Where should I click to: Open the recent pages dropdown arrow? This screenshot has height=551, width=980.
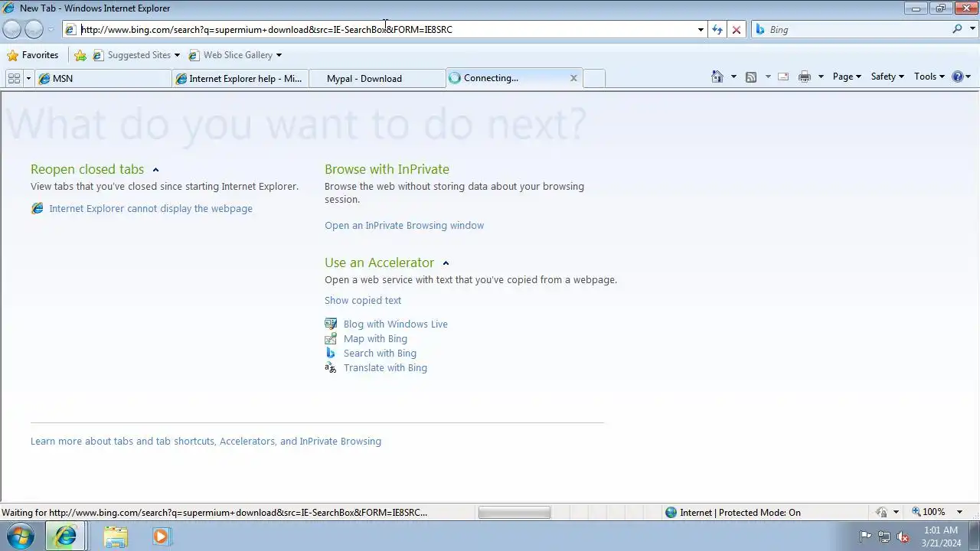[x=51, y=30]
